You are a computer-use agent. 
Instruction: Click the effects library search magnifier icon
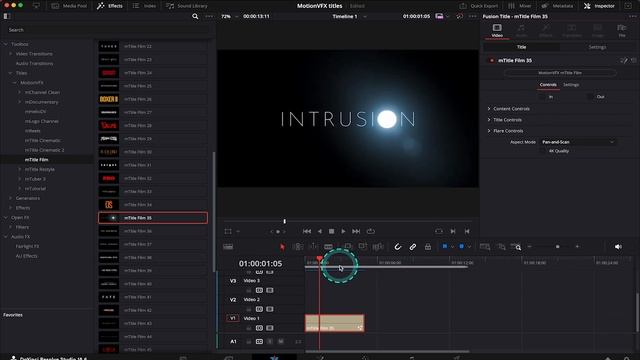click(195, 16)
